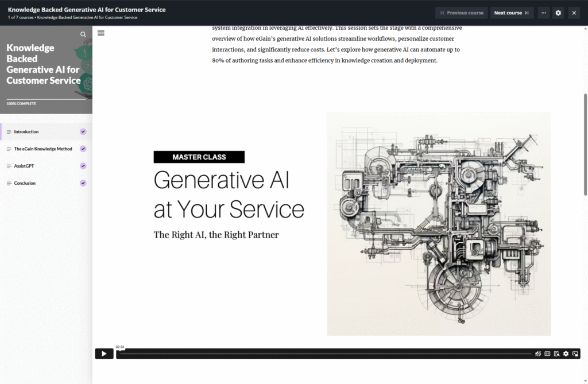Turn on video captions
This screenshot has height=384, width=588.
tap(547, 354)
